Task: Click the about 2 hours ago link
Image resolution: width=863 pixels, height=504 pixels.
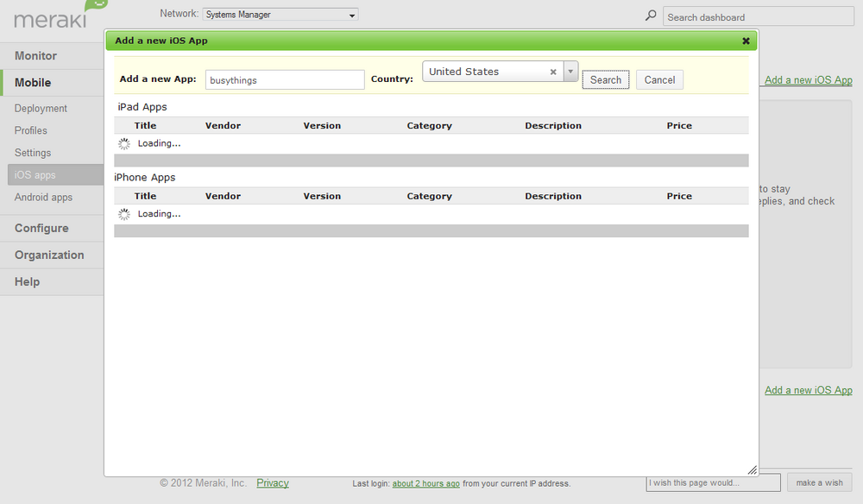Action: coord(425,483)
